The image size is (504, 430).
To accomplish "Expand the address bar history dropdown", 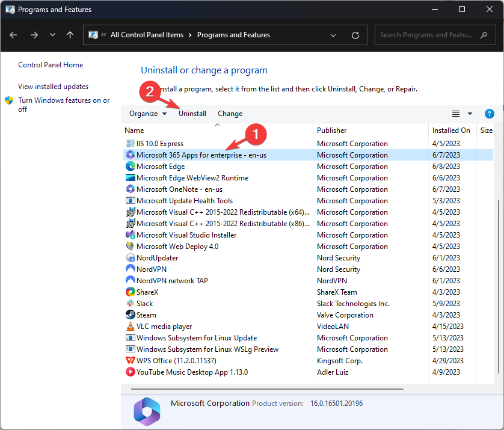I will pos(333,35).
